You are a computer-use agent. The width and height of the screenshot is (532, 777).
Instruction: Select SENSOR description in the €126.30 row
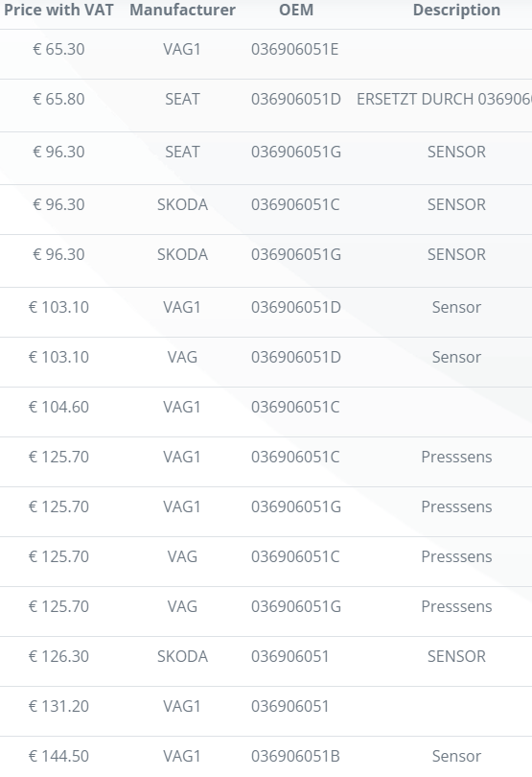click(456, 656)
